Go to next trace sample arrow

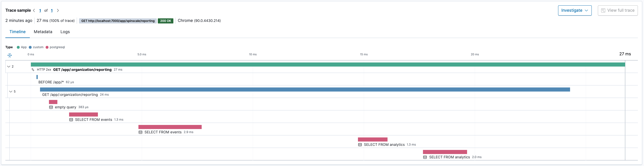click(x=58, y=10)
